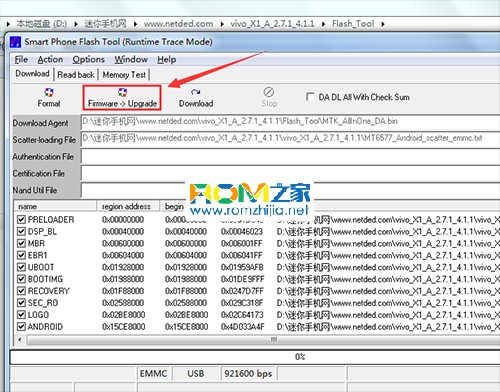Expand the arrow after www.netded.com in breadcrumb

222,24
